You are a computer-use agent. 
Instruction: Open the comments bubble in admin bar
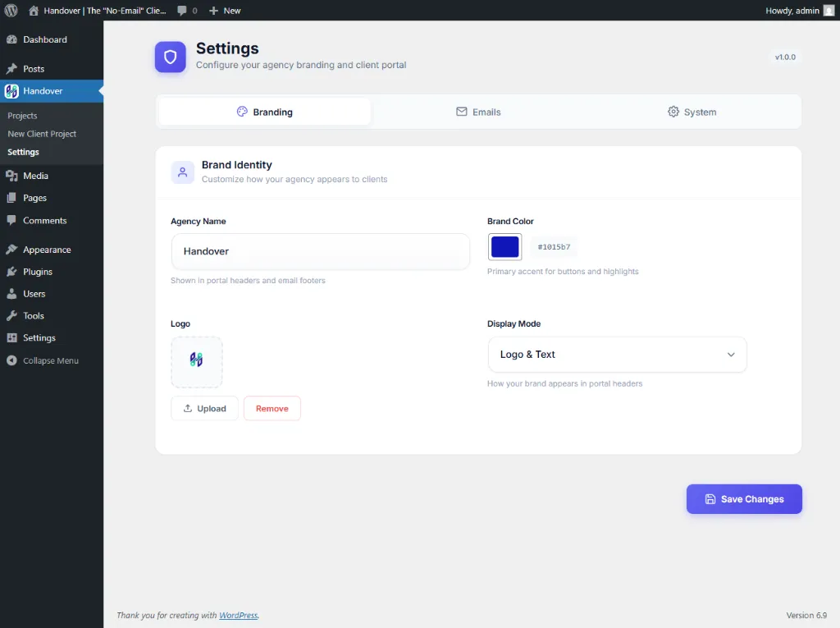pos(187,11)
